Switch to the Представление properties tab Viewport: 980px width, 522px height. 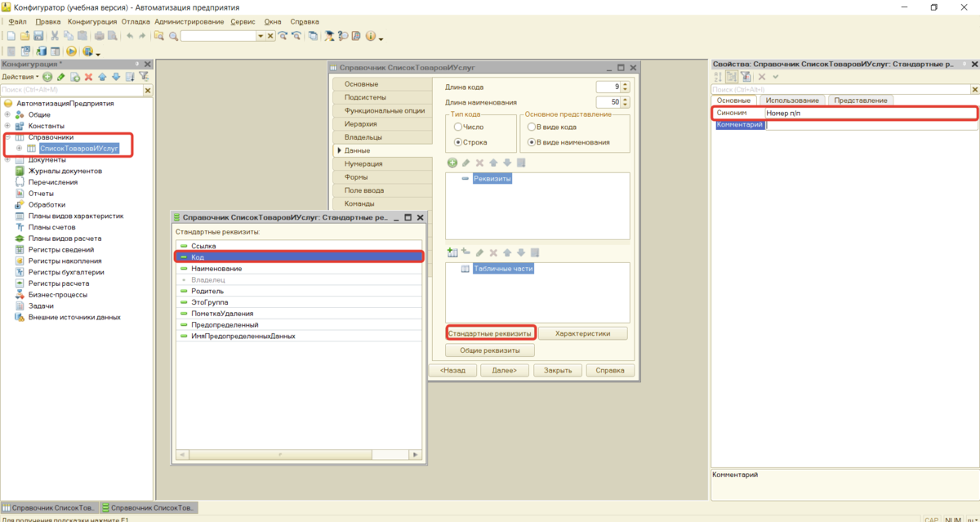click(x=861, y=100)
